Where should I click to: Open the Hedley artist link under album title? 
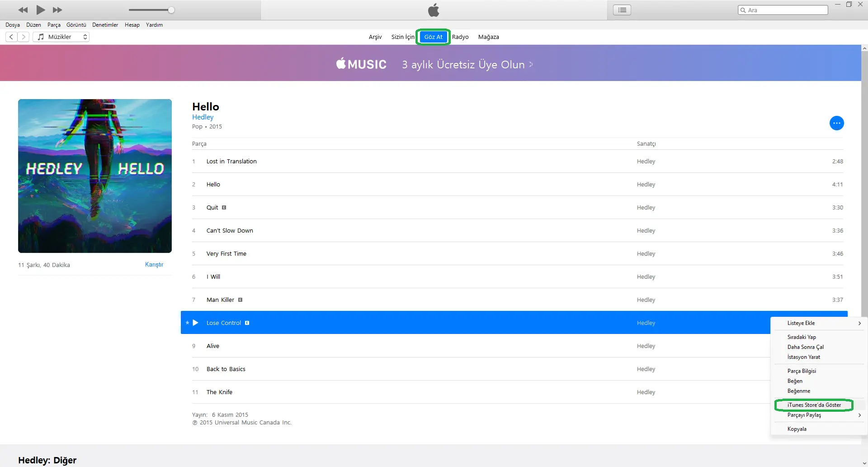203,117
